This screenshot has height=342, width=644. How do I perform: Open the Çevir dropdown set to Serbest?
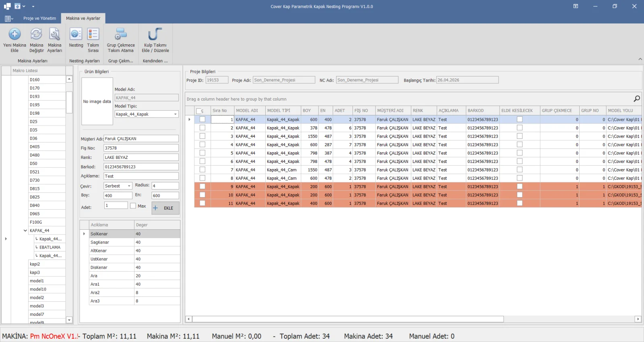click(129, 186)
